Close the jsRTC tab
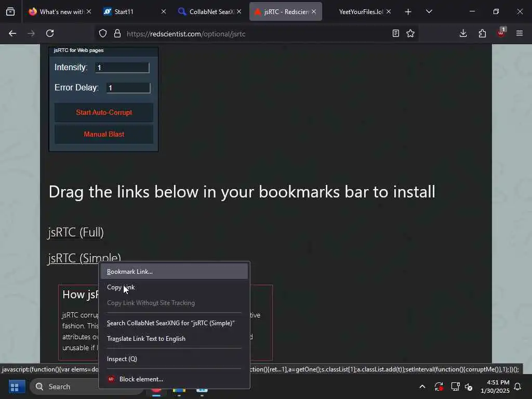 click(x=314, y=11)
